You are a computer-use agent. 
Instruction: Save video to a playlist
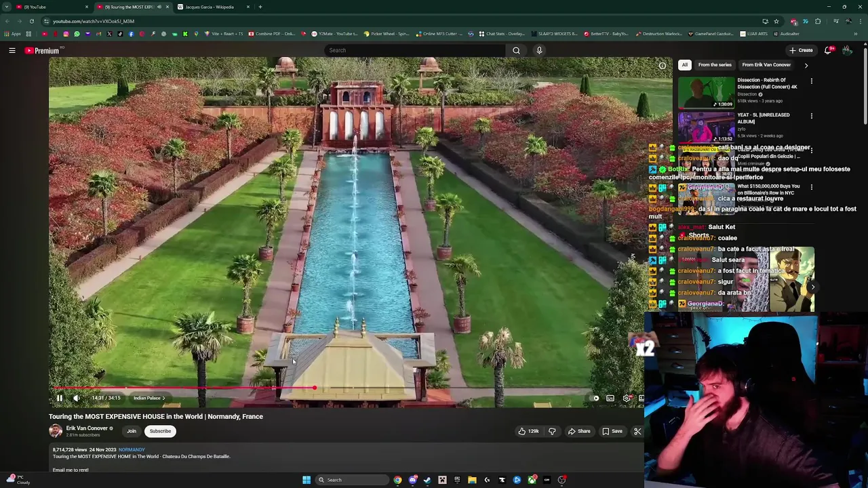click(x=612, y=431)
